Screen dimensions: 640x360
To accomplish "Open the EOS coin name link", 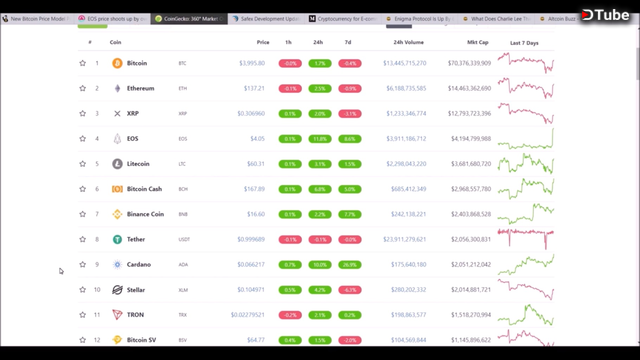I will (133, 139).
